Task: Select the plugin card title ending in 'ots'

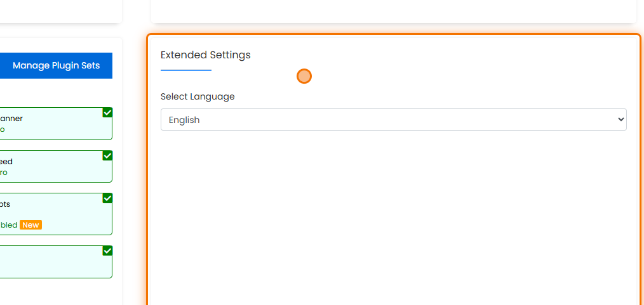Action: (x=5, y=204)
